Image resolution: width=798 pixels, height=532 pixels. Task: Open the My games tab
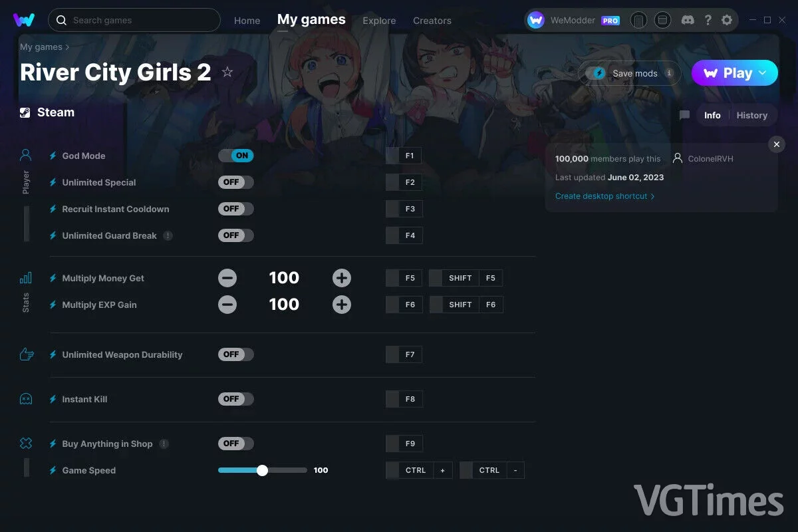311,20
